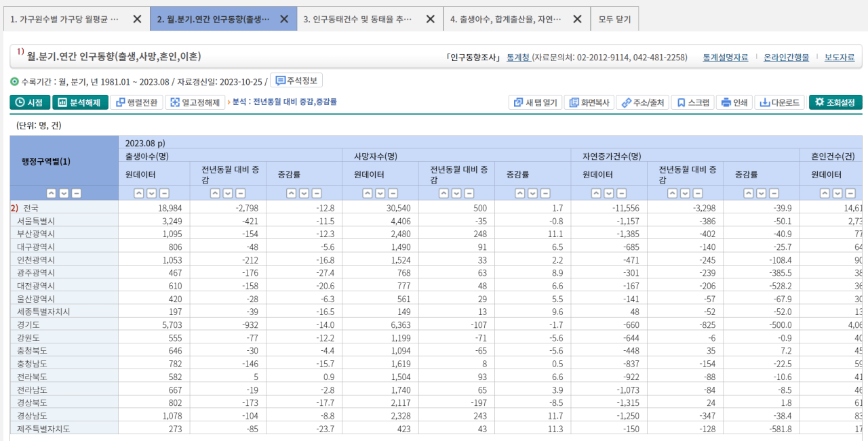Image resolution: width=868 pixels, height=441 pixels.
Task: Click 화면복사 to copy the screen
Action: (x=588, y=102)
